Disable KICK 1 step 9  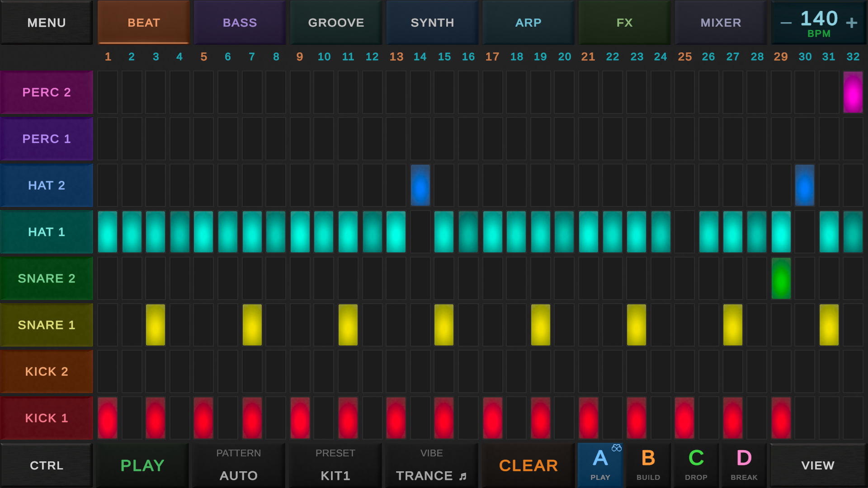pos(300,418)
